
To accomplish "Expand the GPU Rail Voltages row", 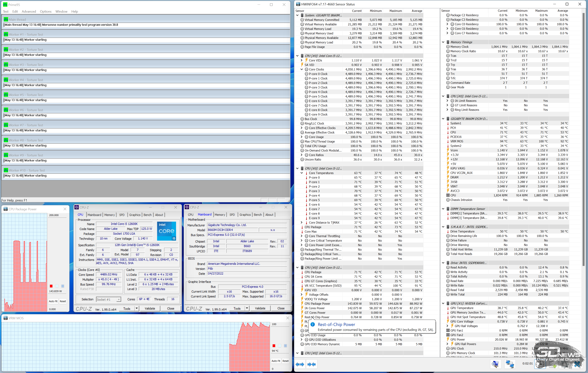I will [x=447, y=326].
